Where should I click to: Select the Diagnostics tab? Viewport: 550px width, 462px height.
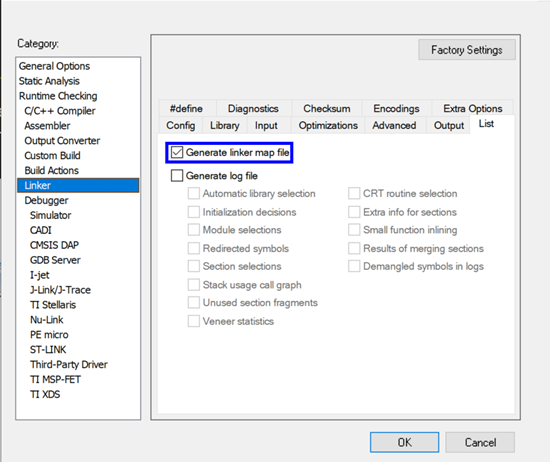253,108
